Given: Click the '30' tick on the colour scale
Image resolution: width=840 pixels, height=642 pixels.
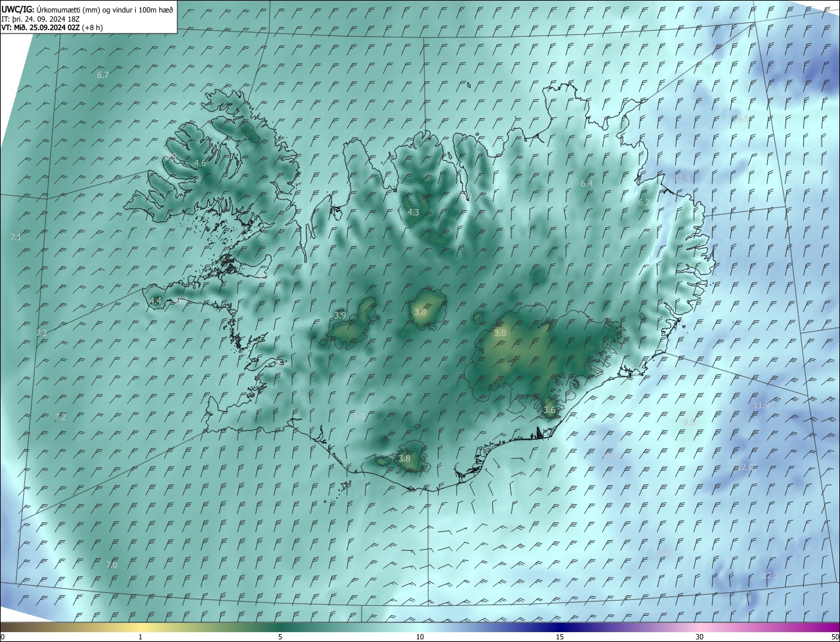Looking at the screenshot, I should point(700,637).
